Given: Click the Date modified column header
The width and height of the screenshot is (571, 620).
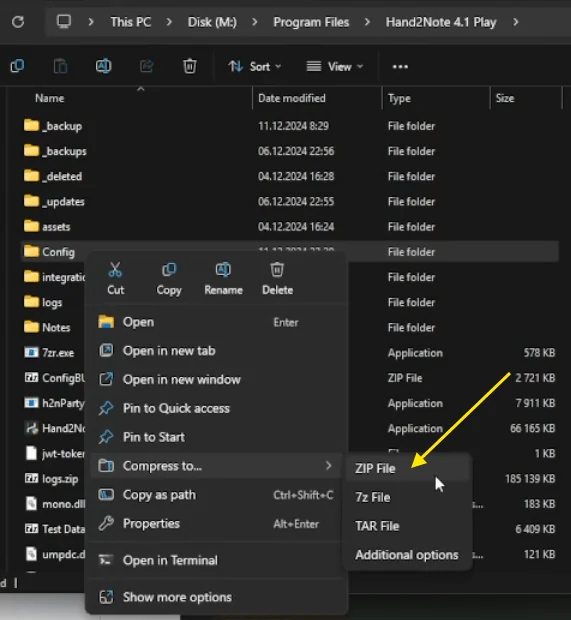Looking at the screenshot, I should click(x=292, y=98).
